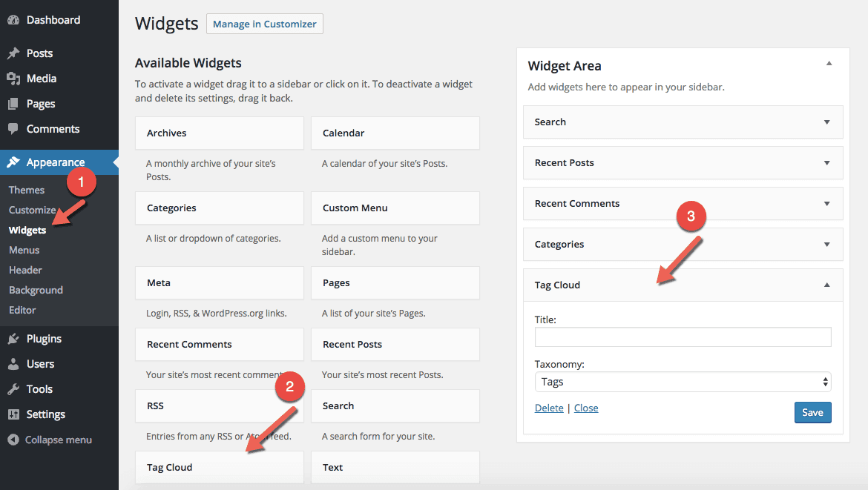This screenshot has height=490, width=868.
Task: Open Background submenu item
Action: point(36,290)
